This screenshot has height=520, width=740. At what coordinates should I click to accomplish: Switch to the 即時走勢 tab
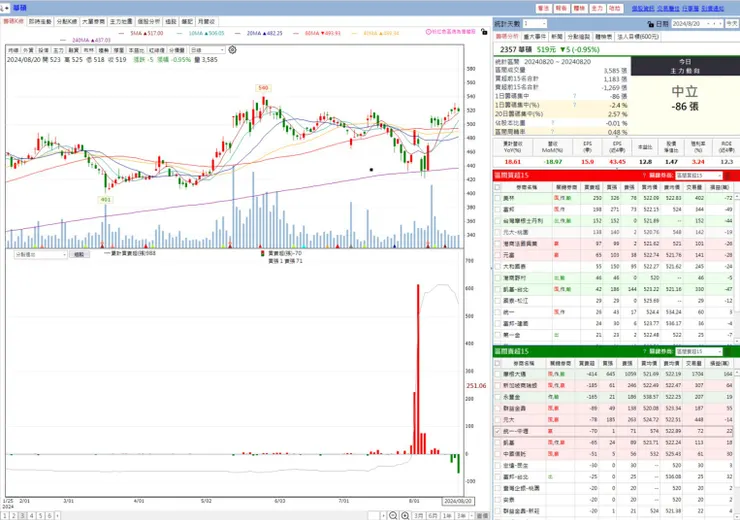[x=40, y=22]
